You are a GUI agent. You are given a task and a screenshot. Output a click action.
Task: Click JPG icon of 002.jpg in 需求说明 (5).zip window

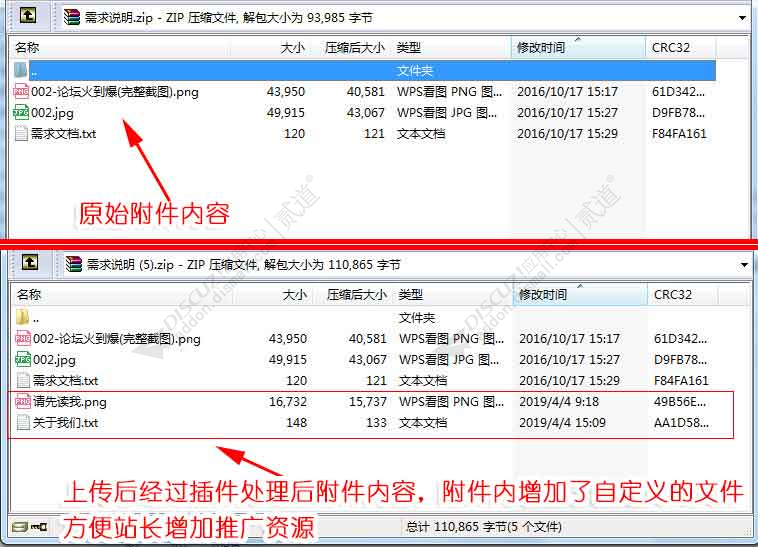23,359
